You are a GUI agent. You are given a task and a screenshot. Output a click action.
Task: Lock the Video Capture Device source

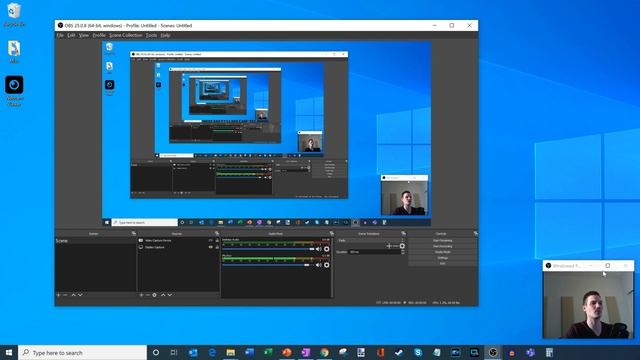click(217, 240)
